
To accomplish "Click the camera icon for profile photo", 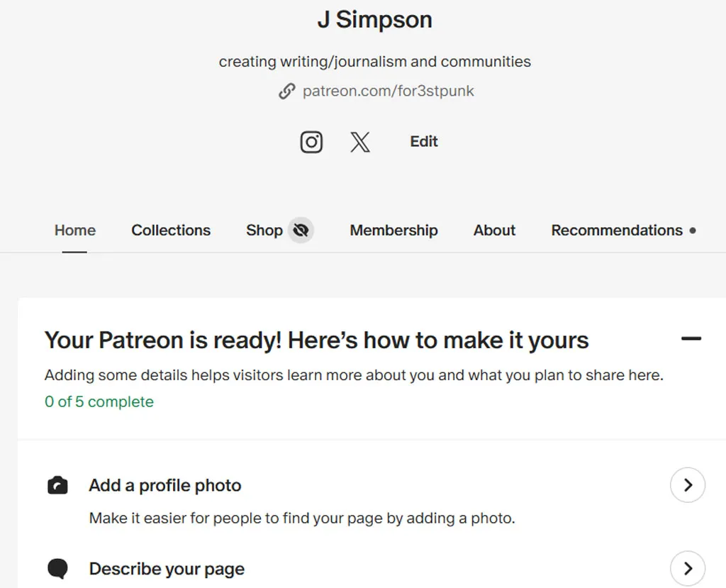I will point(57,486).
